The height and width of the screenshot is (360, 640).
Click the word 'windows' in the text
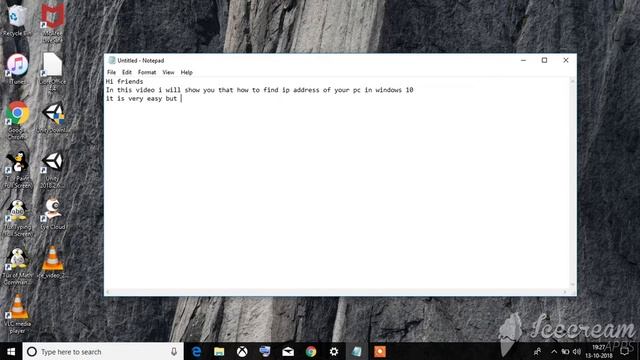(389, 90)
